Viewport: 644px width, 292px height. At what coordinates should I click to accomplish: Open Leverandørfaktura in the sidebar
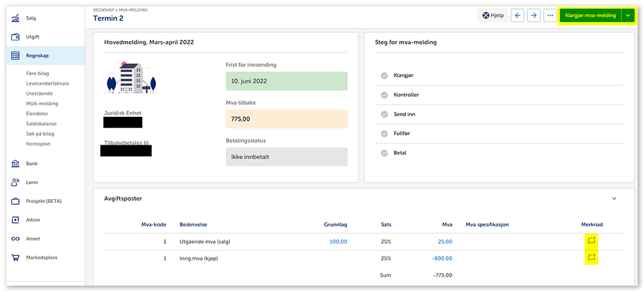[47, 83]
